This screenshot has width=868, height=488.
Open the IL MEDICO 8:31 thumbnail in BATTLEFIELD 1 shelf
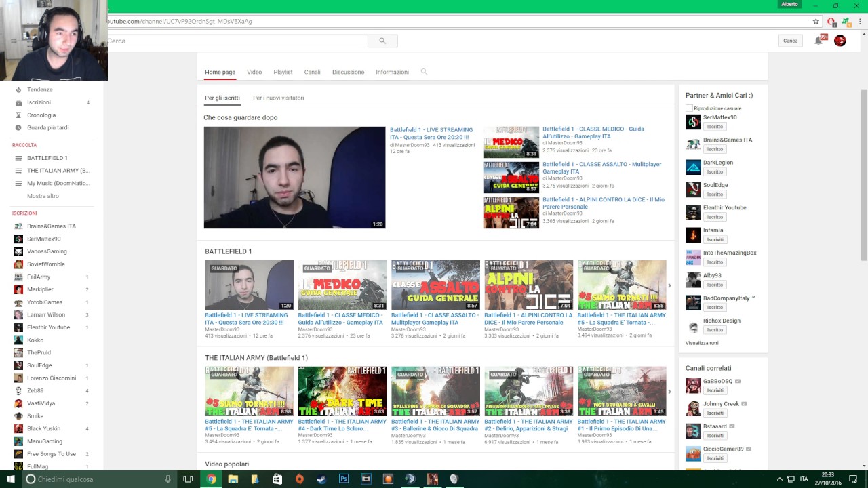(x=342, y=285)
